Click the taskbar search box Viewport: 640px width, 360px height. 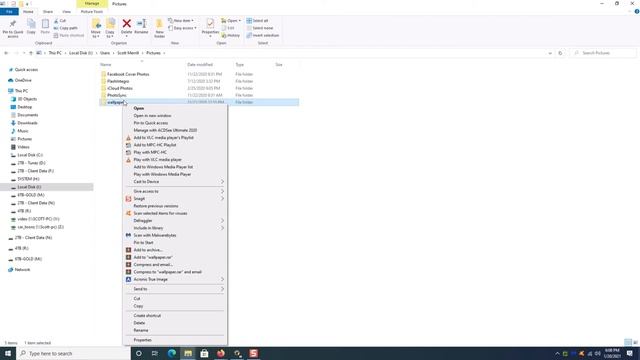[73, 353]
